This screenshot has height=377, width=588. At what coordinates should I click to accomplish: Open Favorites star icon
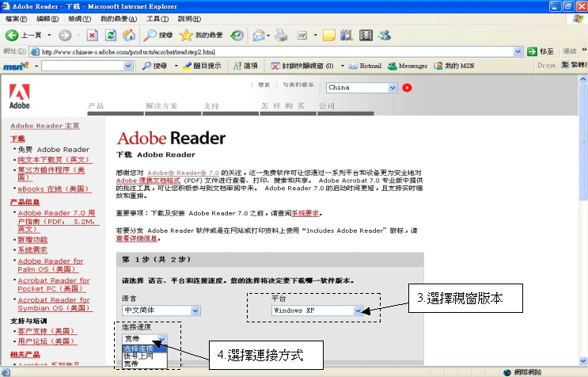tap(186, 36)
